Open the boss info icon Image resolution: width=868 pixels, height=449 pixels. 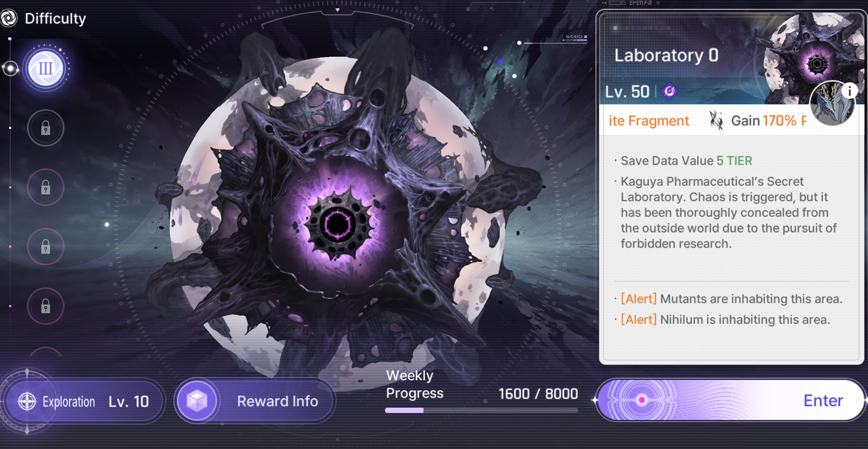click(849, 91)
